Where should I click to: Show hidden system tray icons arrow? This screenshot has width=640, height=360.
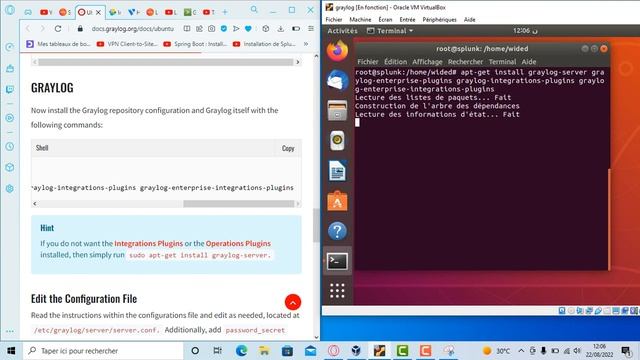(521, 351)
